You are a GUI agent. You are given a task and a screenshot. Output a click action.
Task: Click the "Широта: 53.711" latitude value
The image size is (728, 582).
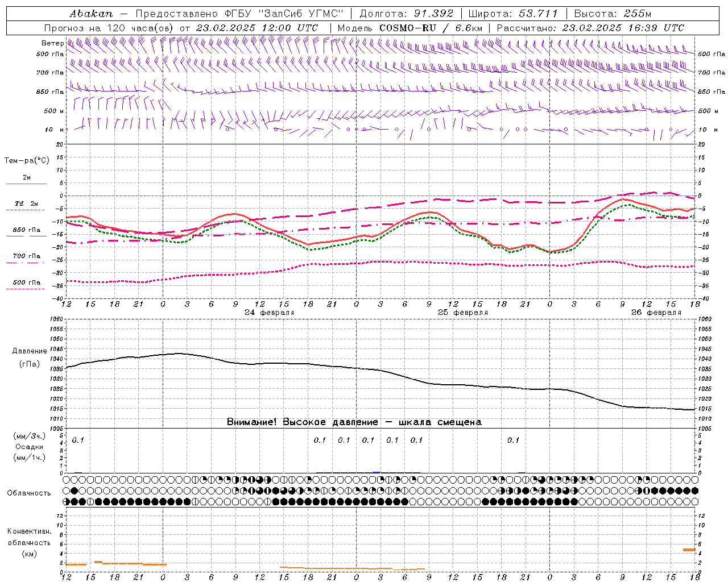pos(514,13)
